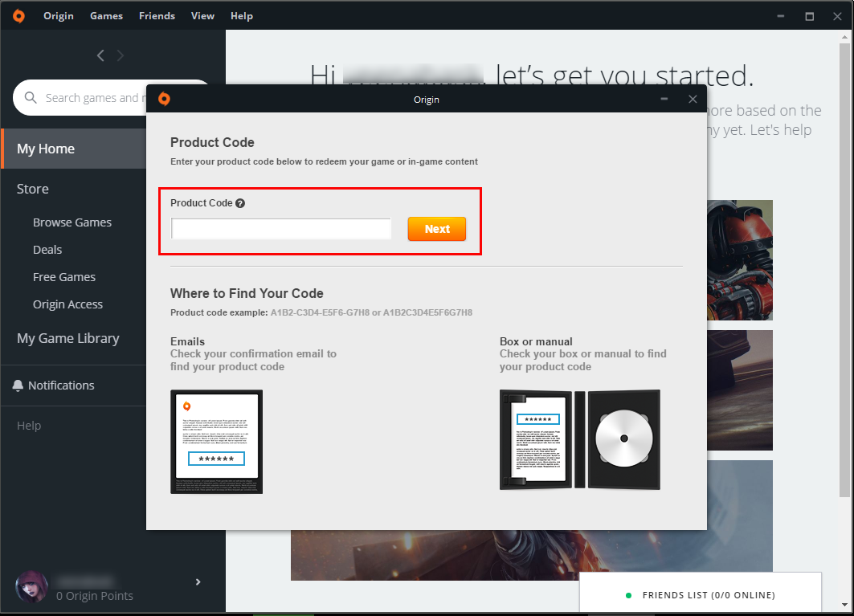
Task: Close the Product Code dialog
Action: [693, 99]
